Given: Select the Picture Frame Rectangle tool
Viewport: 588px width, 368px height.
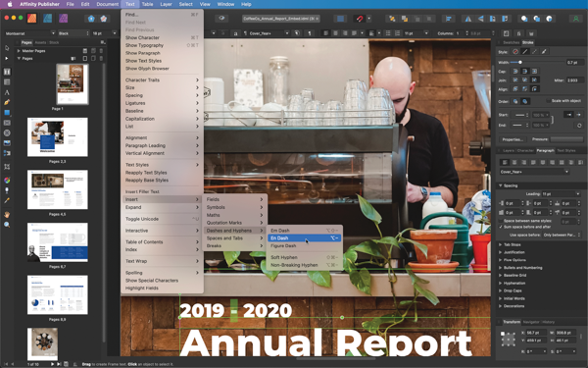Looking at the screenshot, I should (x=7, y=123).
